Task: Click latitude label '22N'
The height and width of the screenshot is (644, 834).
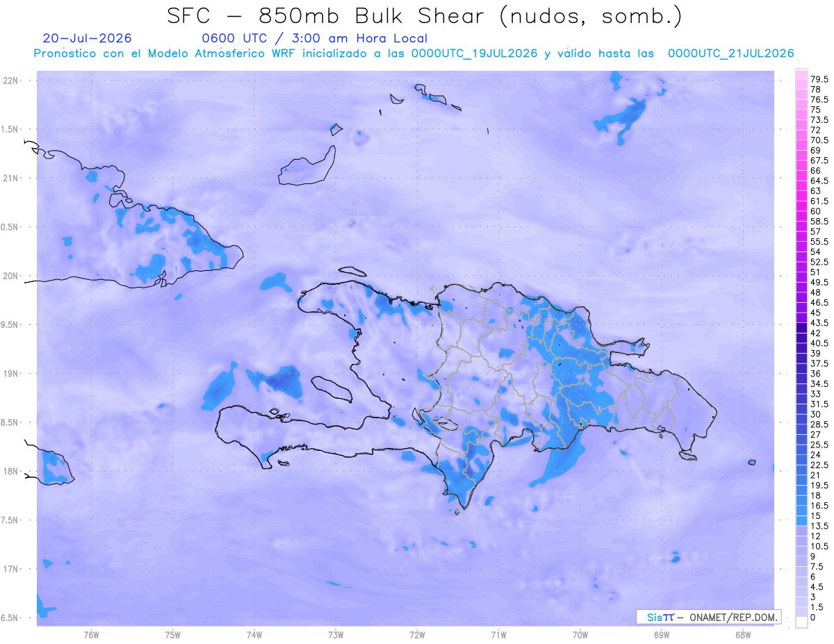Action: click(11, 81)
